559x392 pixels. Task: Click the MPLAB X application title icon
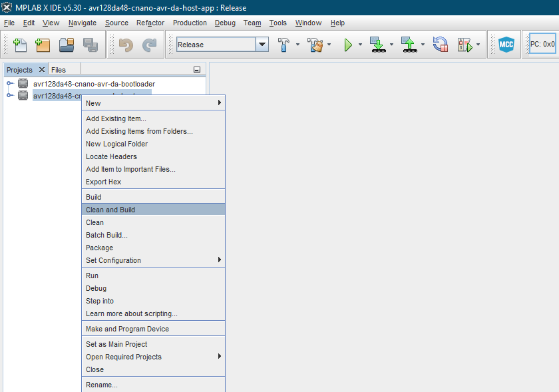[x=7, y=7]
